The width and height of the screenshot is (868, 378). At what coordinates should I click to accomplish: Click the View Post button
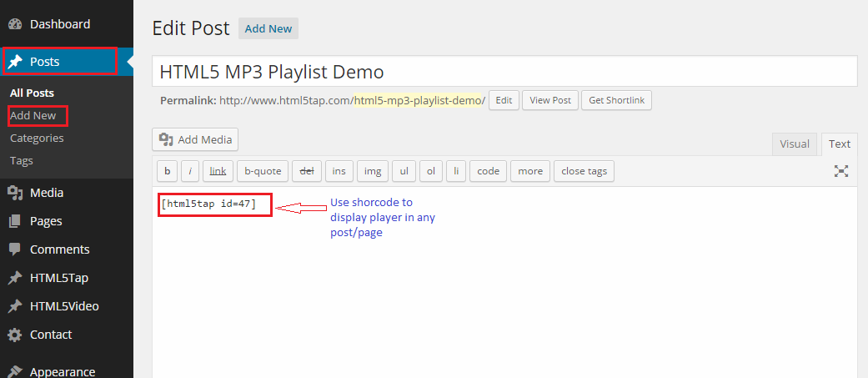(x=550, y=100)
